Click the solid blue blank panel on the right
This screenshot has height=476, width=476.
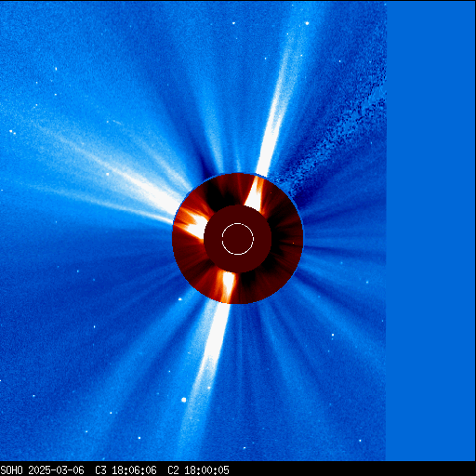click(x=431, y=231)
